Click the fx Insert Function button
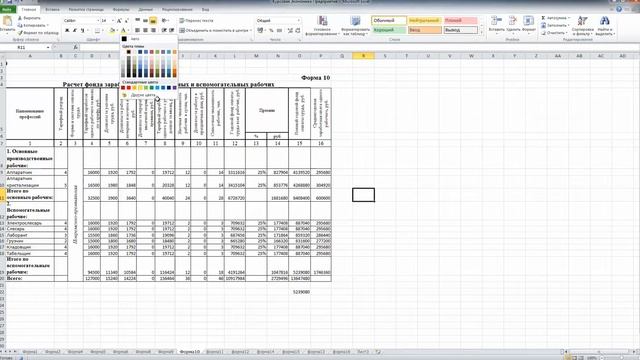The width and height of the screenshot is (640, 360). 76,47
